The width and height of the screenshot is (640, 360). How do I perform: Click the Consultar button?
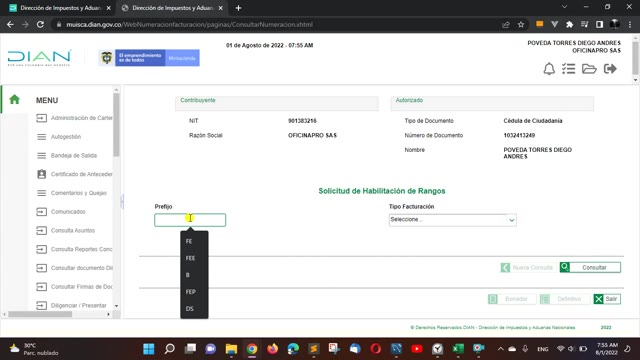590,267
